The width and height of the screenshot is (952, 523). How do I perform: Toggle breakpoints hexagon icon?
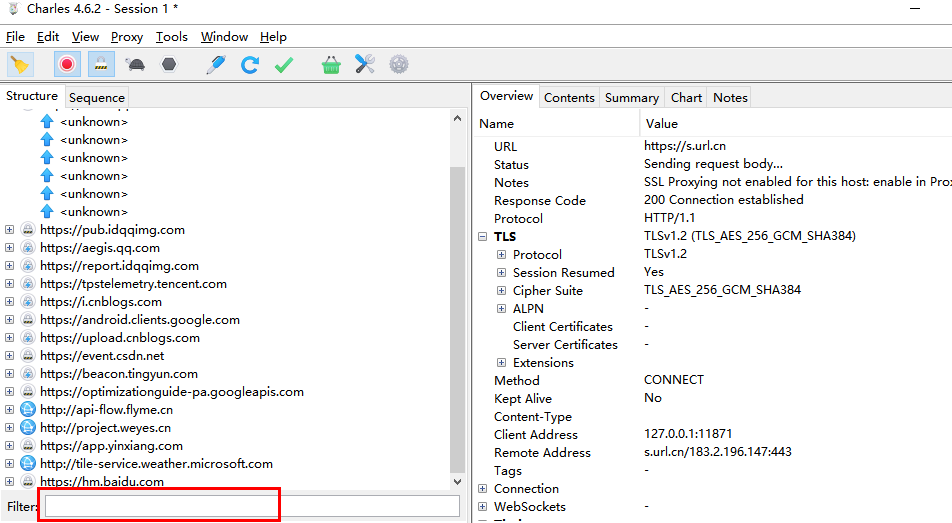coord(169,64)
